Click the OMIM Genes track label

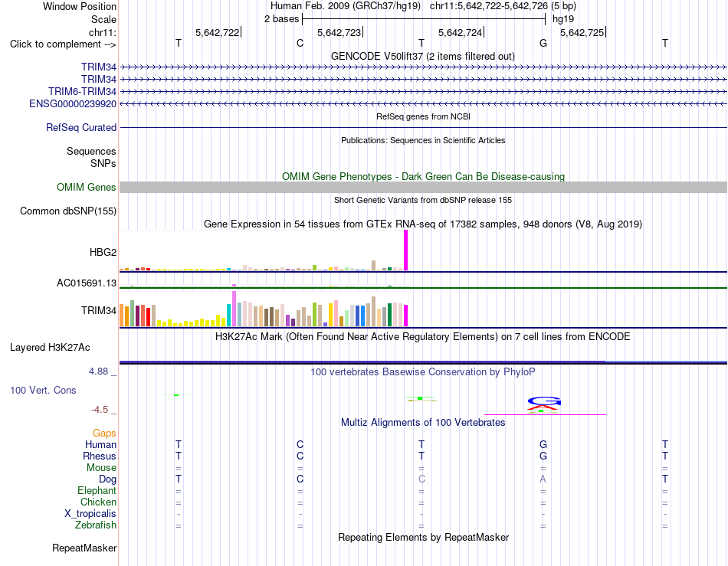87,188
